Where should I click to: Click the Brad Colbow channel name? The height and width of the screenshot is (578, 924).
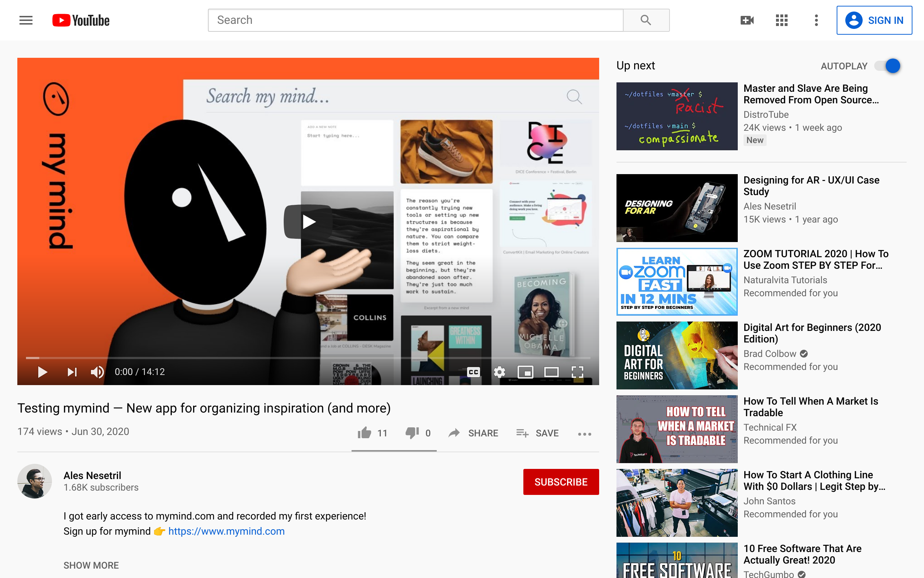click(x=770, y=354)
